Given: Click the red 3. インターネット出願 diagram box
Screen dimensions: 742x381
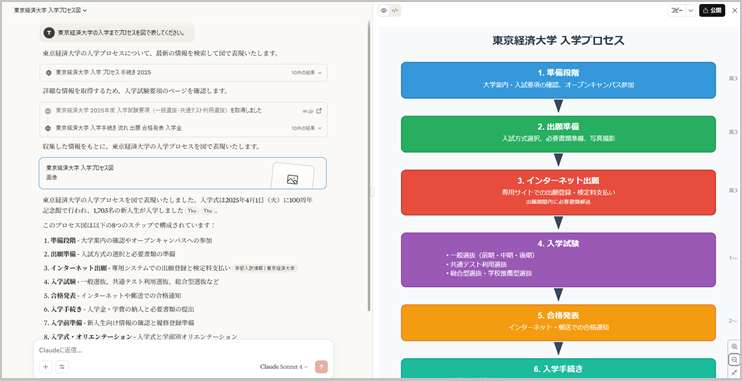Looking at the screenshot, I should pos(558,193).
